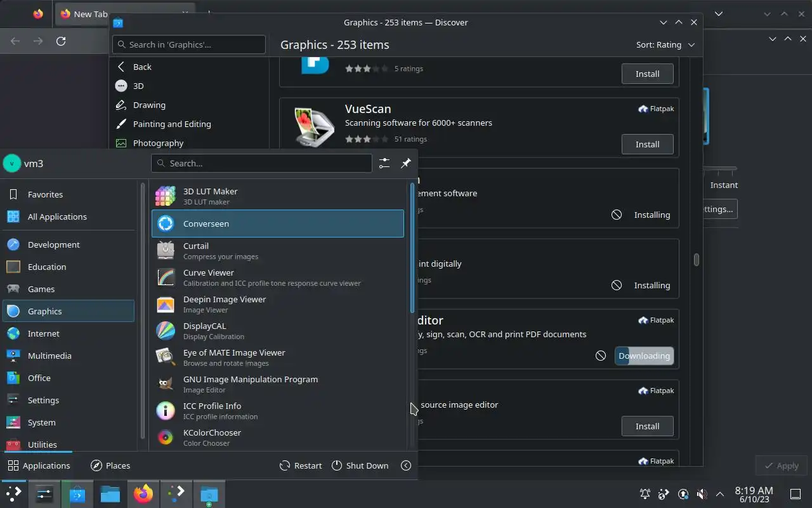Reload page in Firefox window
Screen dimensions: 812x508
click(x=61, y=41)
